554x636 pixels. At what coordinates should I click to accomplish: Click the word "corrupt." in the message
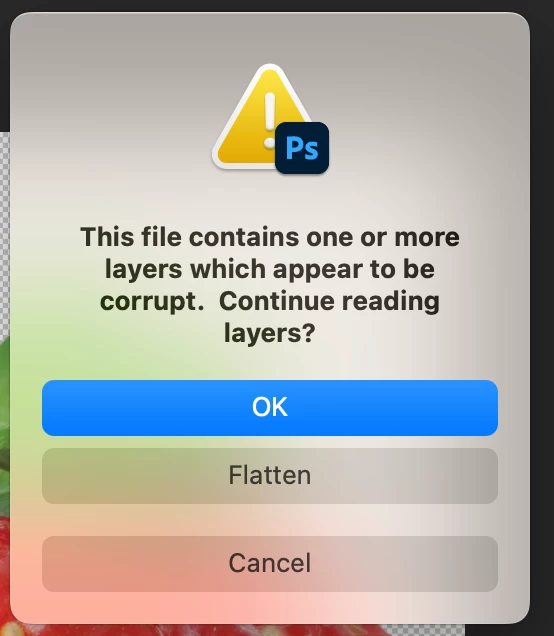pyautogui.click(x=152, y=302)
